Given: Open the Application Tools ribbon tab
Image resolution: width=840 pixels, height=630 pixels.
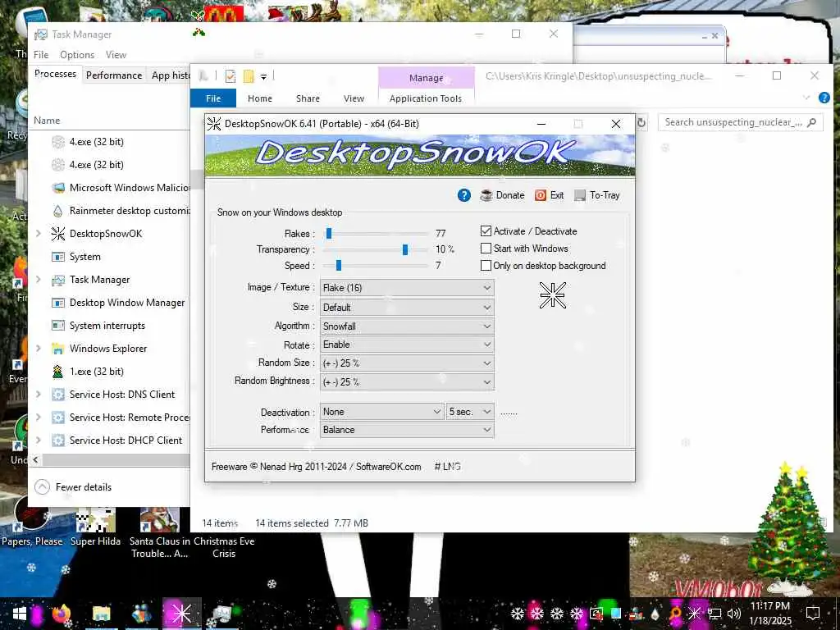Looking at the screenshot, I should pyautogui.click(x=426, y=98).
